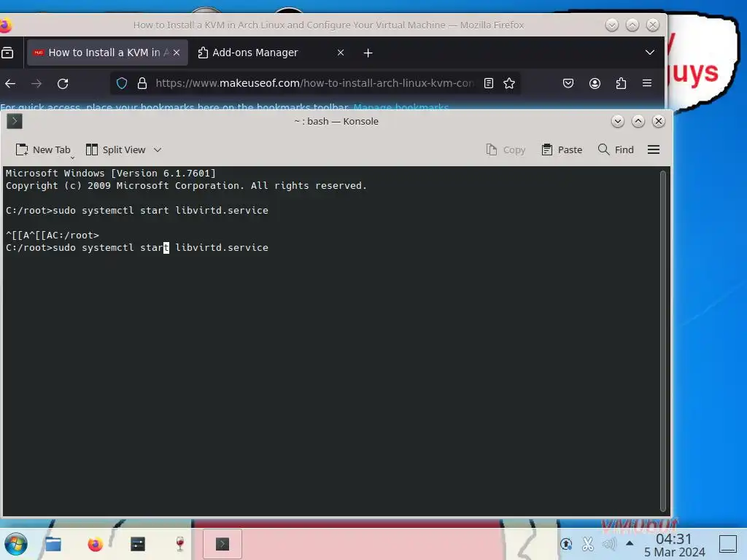Viewport: 747px width, 560px height.
Task: Expand the hidden system tray icons arrow
Action: tap(630, 542)
